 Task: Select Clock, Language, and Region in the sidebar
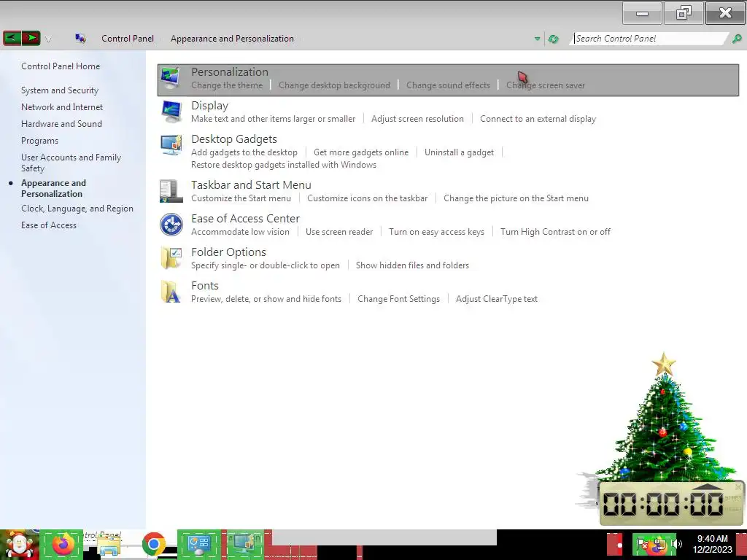[77, 209]
